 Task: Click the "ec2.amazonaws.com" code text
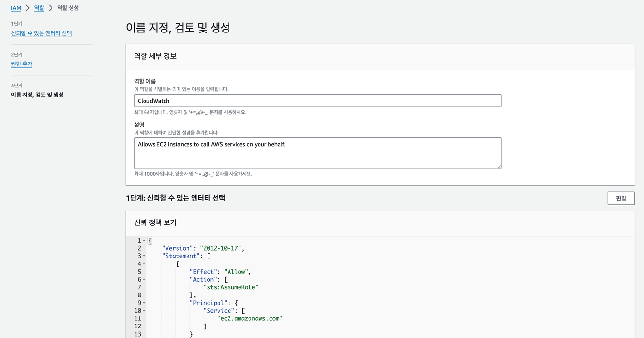pos(250,318)
